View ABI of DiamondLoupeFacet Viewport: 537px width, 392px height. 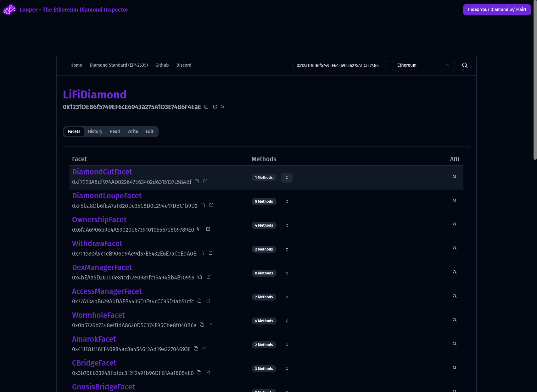click(x=455, y=201)
